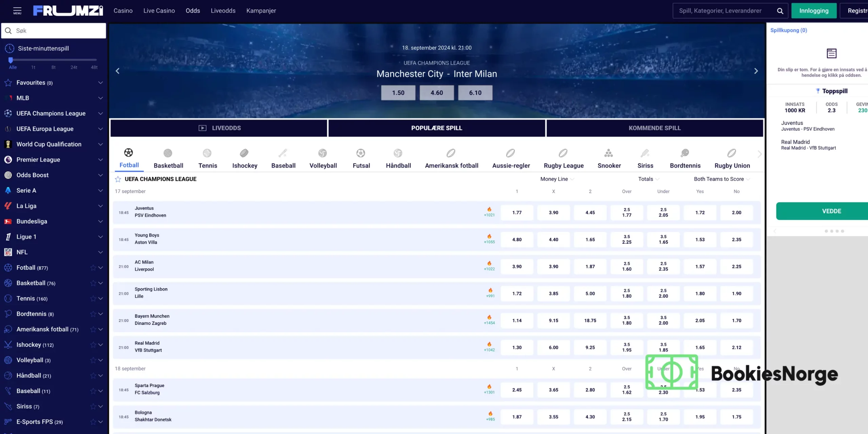The image size is (868, 434).
Task: Pick 18.75 odds for Dinamo Zagreb
Action: 590,320
